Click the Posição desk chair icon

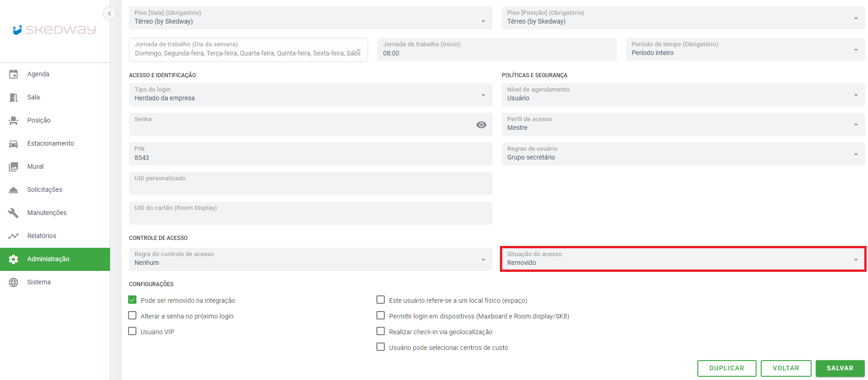[x=13, y=120]
